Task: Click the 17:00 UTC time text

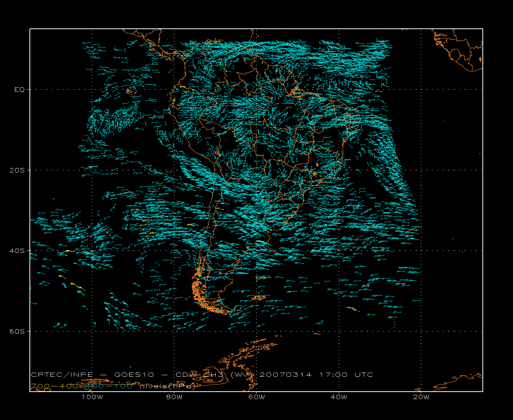Action: pos(346,375)
